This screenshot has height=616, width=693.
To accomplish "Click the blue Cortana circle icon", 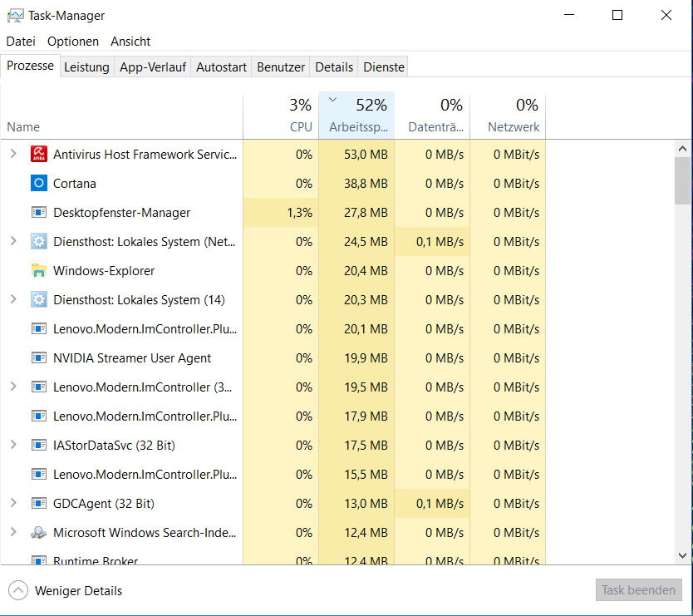I will coord(39,183).
